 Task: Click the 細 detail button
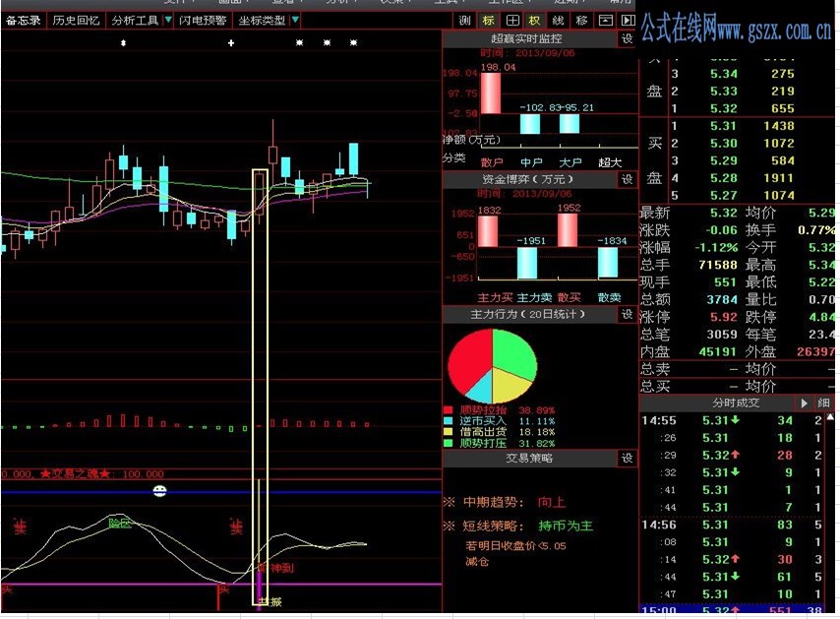824,403
